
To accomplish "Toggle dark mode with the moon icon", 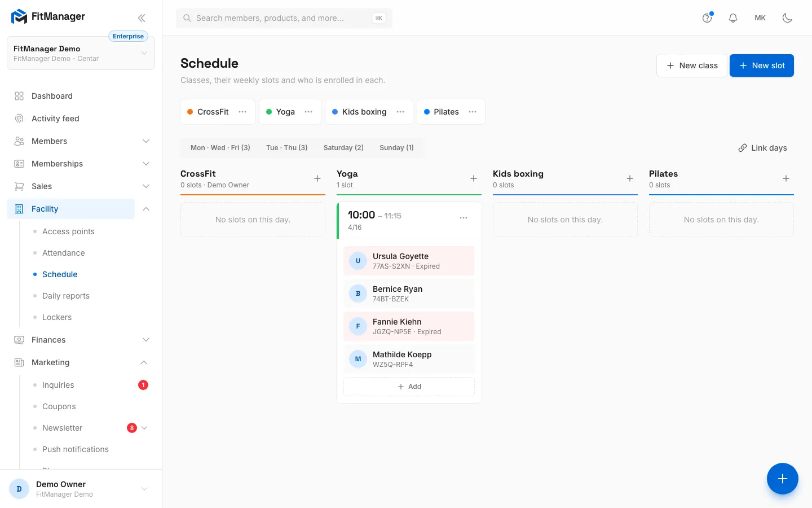I will pyautogui.click(x=787, y=18).
